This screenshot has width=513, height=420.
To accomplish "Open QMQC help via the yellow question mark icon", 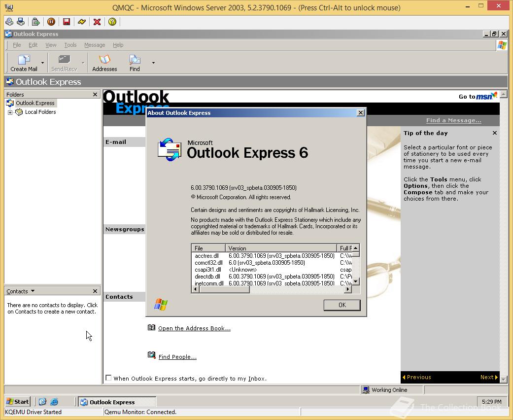I will tap(112, 22).
